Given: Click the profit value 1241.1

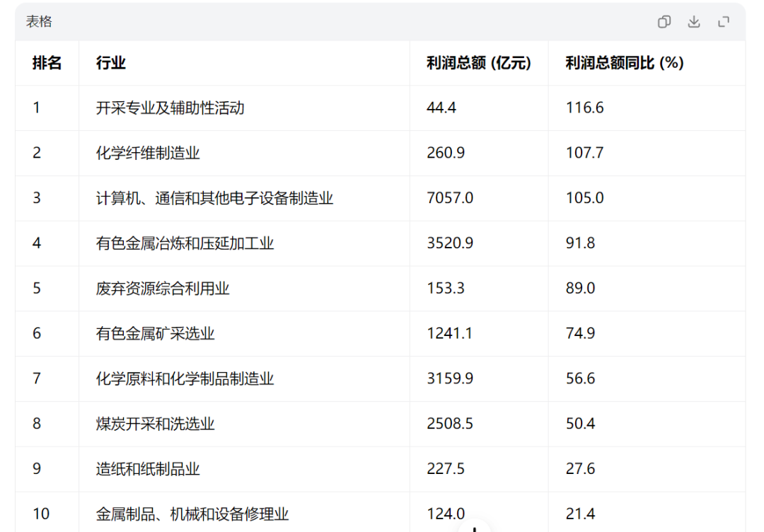Looking at the screenshot, I should pos(450,334).
